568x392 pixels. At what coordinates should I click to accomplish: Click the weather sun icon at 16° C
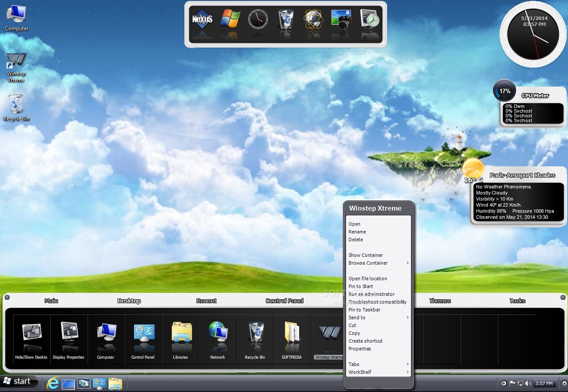tap(473, 169)
